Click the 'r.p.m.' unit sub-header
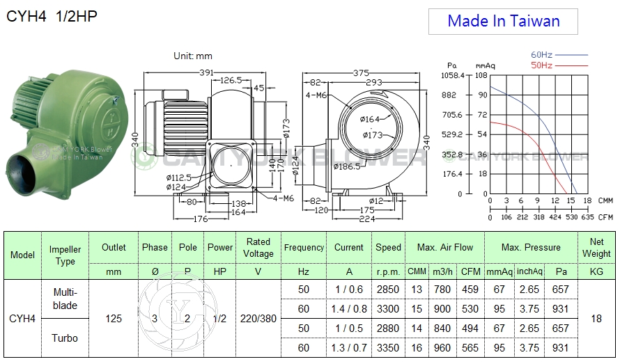620x364 pixels. [388, 271]
